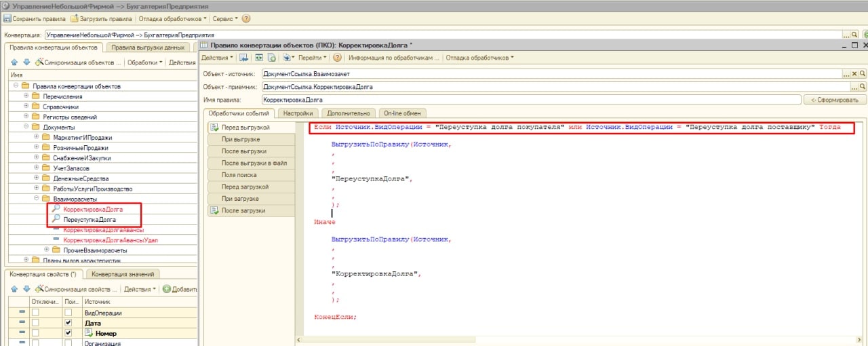Enable the Отключить checkbox for ВидОперации
This screenshot has height=346, width=868.
click(x=35, y=313)
